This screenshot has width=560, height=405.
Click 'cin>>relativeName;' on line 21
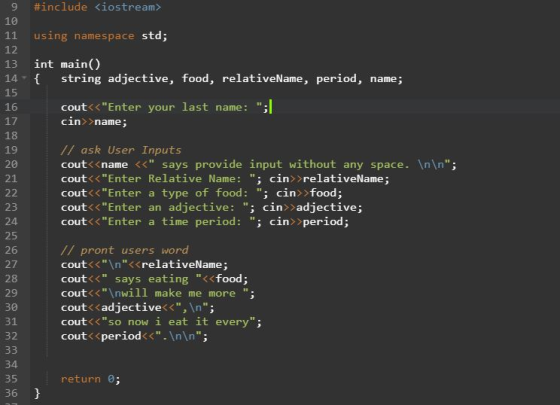point(329,179)
